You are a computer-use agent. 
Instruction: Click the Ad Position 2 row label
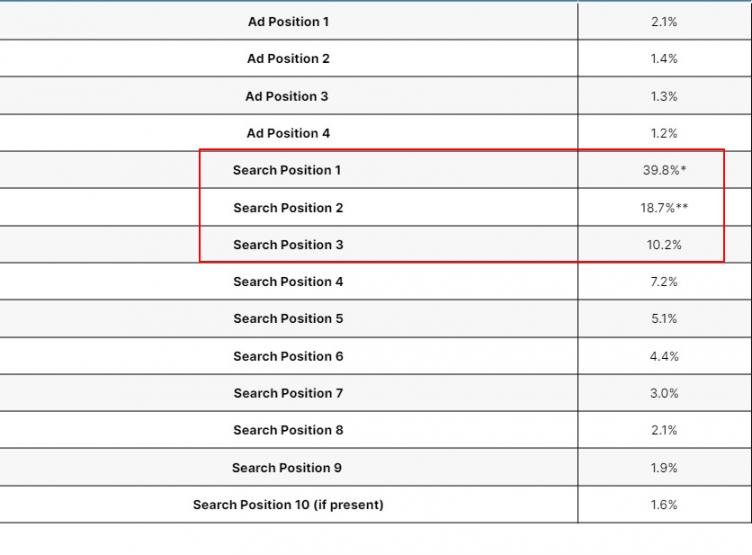(288, 59)
